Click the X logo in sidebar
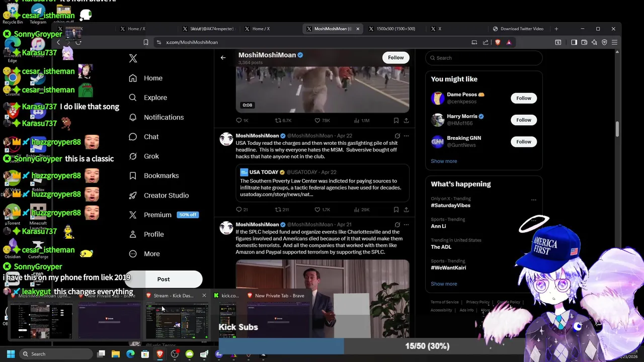This screenshot has width=644, height=362. click(x=133, y=58)
